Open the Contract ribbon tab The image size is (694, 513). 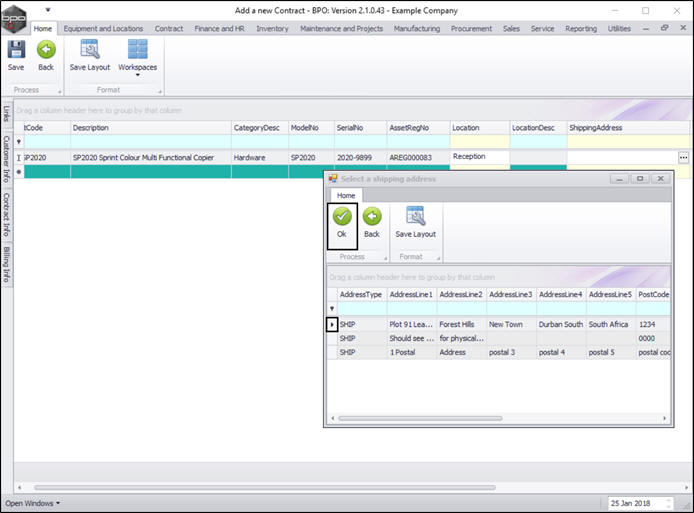coord(169,29)
